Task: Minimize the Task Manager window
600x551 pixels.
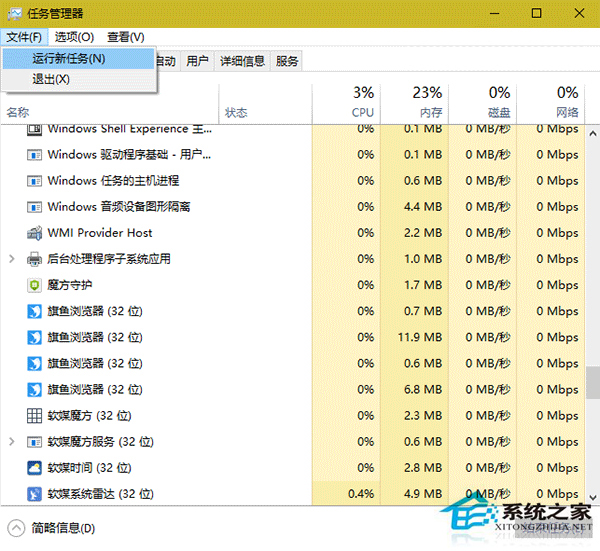Action: pos(495,14)
